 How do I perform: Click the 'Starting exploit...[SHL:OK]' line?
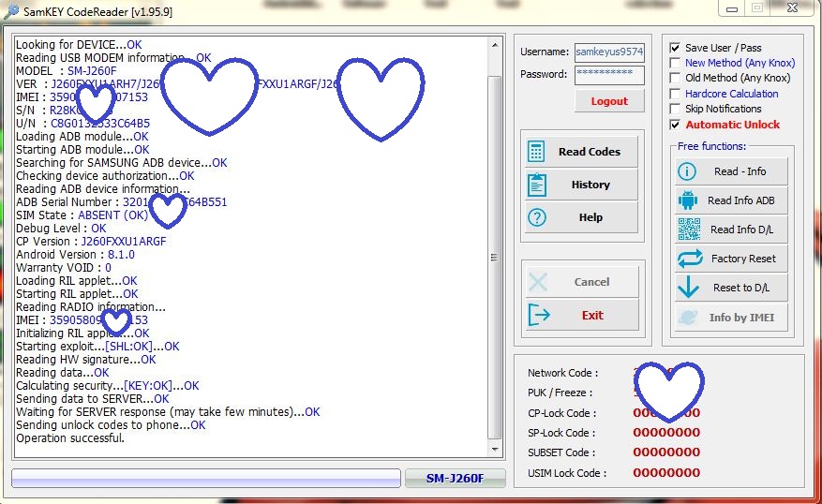[97, 347]
